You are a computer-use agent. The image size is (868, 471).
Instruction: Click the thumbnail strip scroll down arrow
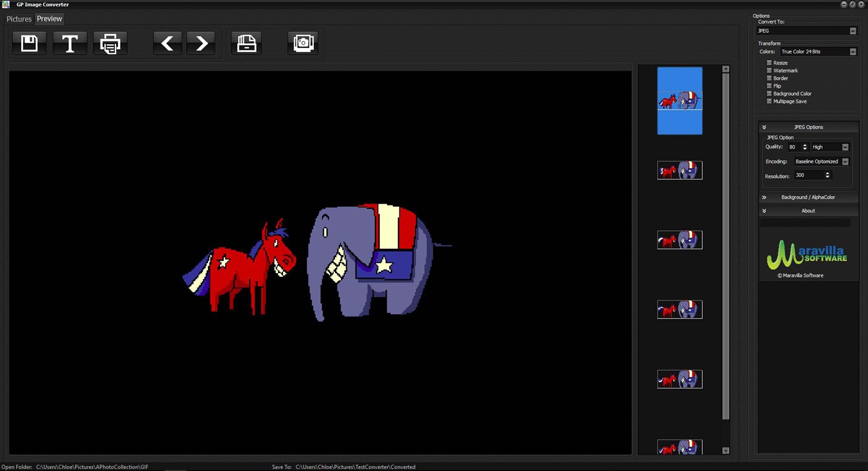725,451
